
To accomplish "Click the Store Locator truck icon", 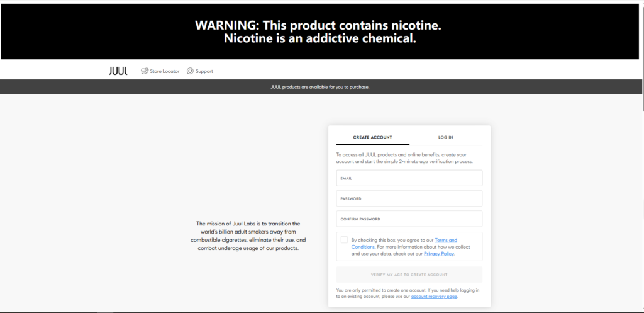I will pyautogui.click(x=145, y=71).
